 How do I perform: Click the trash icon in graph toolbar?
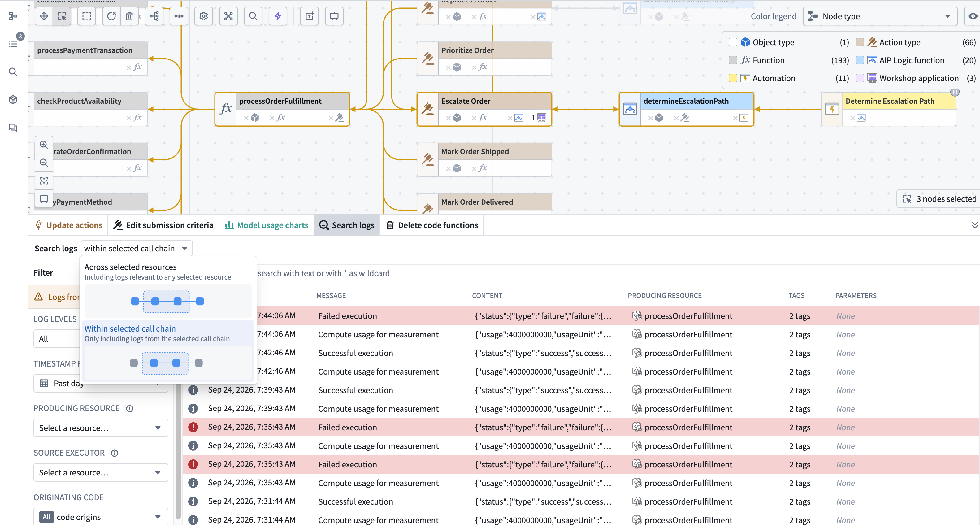[x=129, y=16]
